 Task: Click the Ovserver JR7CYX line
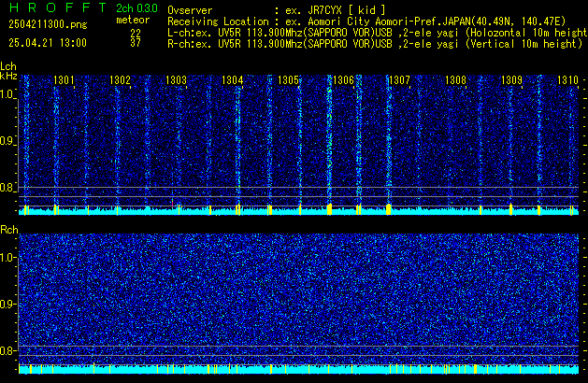pyautogui.click(x=277, y=10)
